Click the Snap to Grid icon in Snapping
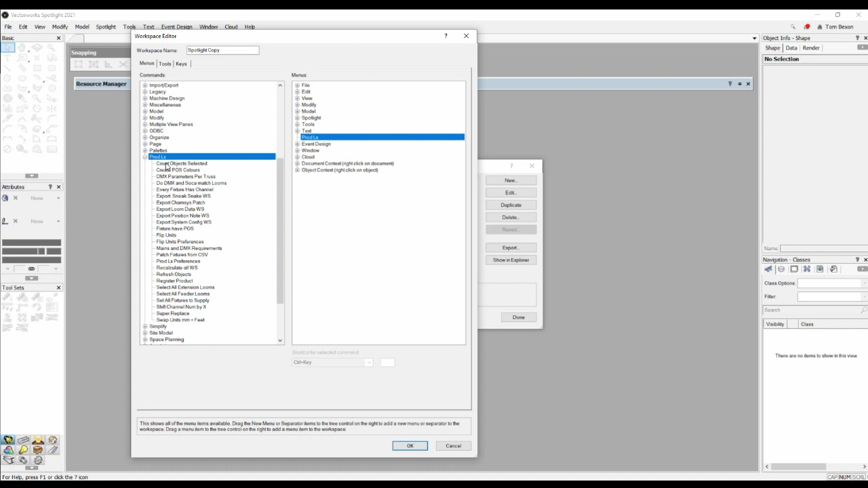The image size is (868, 488). [x=79, y=64]
